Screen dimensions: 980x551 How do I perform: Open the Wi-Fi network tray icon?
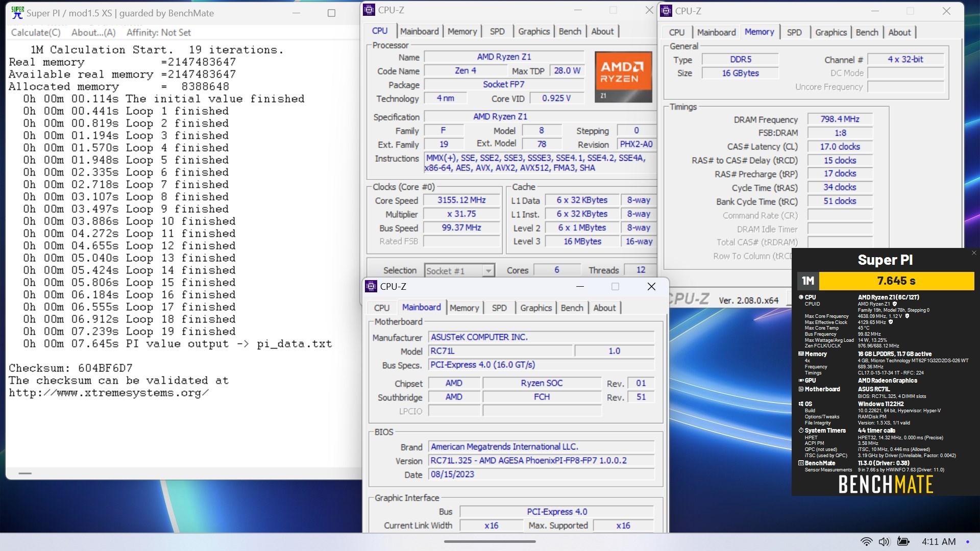point(866,542)
